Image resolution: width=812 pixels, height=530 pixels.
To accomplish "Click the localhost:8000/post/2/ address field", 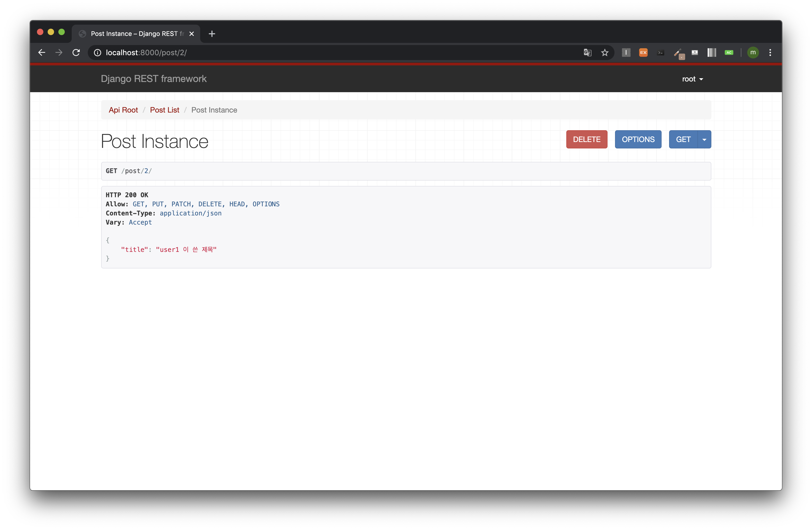I will tap(307, 53).
